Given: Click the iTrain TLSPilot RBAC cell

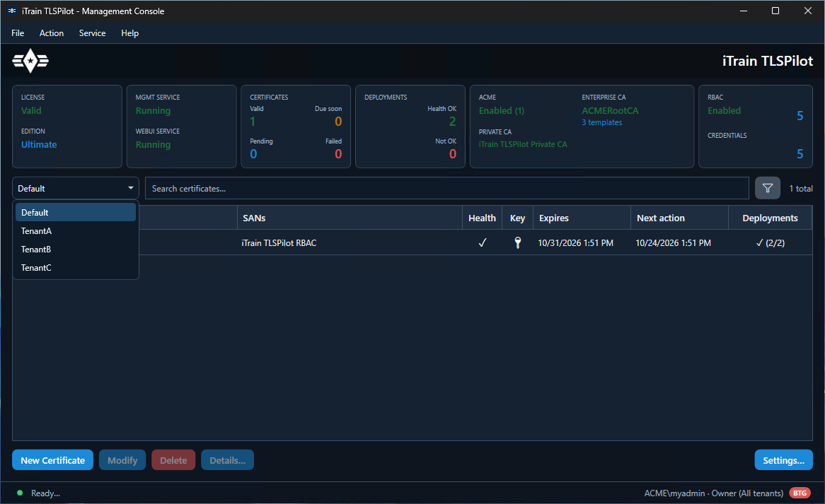Looking at the screenshot, I should pos(279,242).
